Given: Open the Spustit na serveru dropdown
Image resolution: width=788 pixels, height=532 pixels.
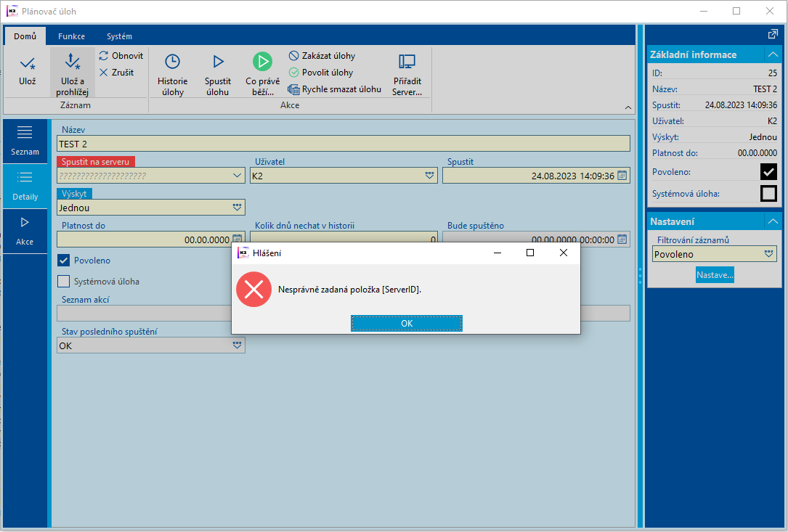Looking at the screenshot, I should (x=237, y=176).
